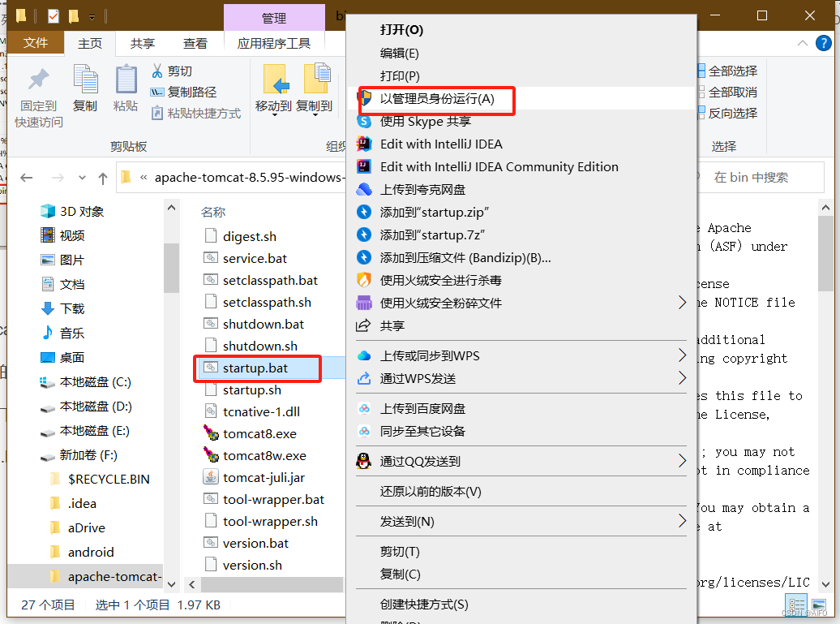Click the Huorong antivirus scan icon
The height and width of the screenshot is (624, 840).
pyautogui.click(x=364, y=280)
